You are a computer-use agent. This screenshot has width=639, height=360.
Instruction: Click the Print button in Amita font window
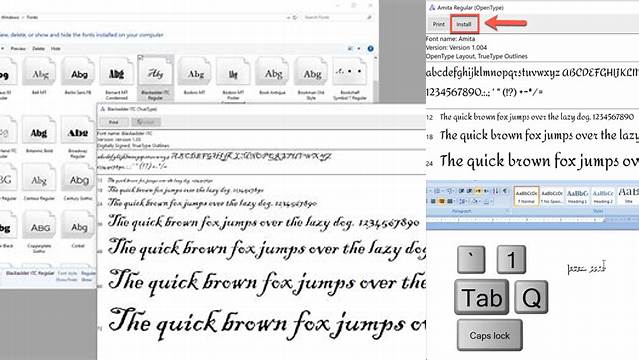pyautogui.click(x=438, y=24)
